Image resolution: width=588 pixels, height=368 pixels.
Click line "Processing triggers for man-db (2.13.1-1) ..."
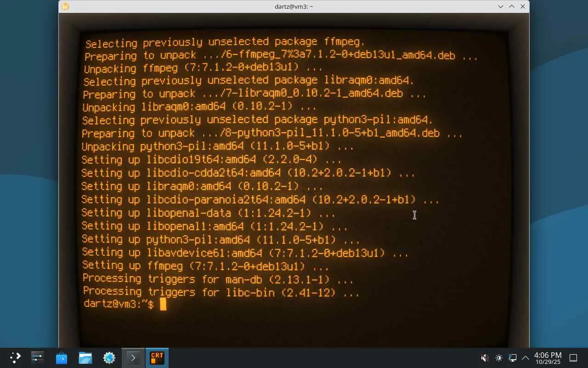tap(218, 279)
